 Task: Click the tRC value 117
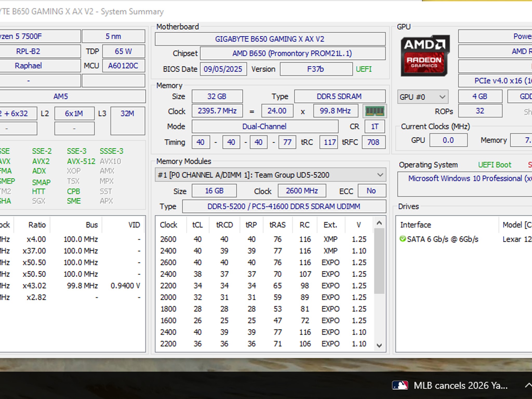(x=329, y=142)
